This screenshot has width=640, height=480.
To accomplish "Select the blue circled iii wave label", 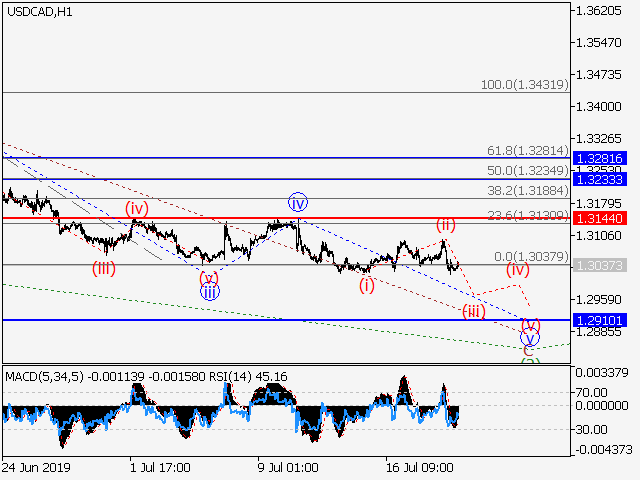I will 210,291.
